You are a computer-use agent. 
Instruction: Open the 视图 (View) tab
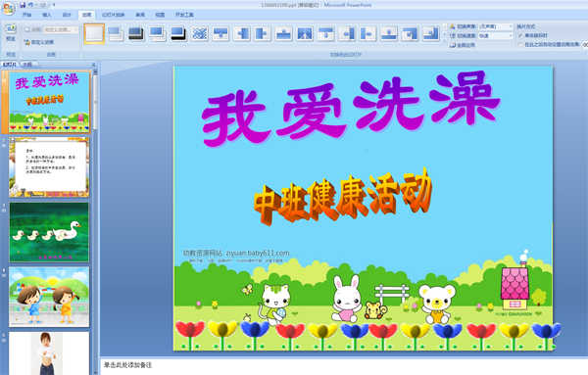(160, 15)
